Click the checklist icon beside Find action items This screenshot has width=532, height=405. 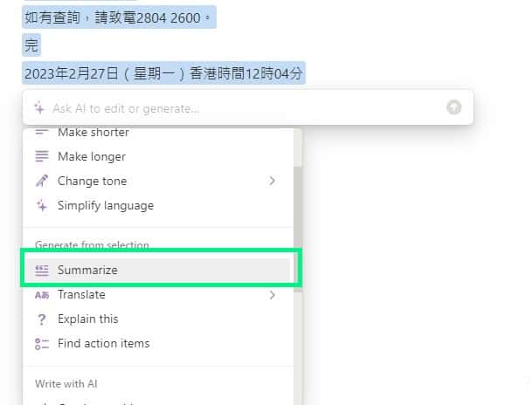click(x=42, y=344)
